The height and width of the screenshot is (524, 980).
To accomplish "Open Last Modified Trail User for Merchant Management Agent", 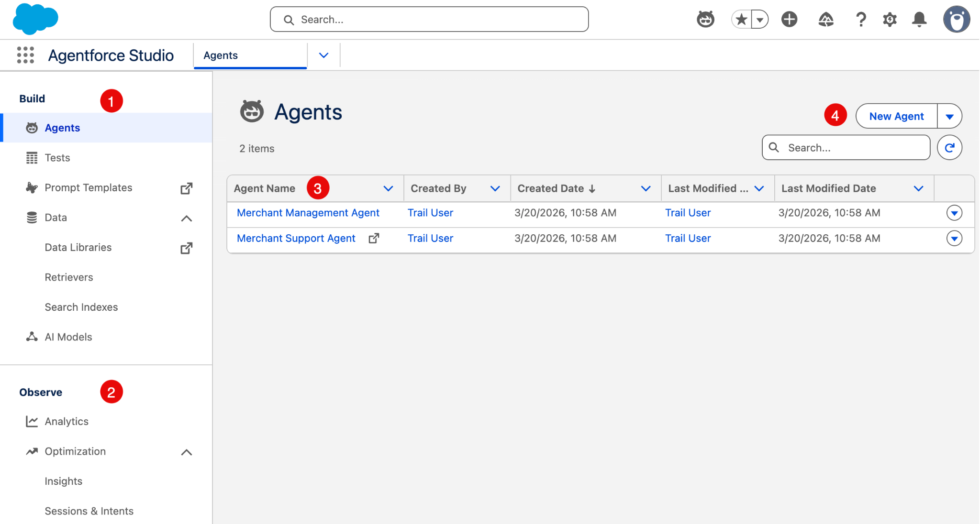I will (688, 213).
